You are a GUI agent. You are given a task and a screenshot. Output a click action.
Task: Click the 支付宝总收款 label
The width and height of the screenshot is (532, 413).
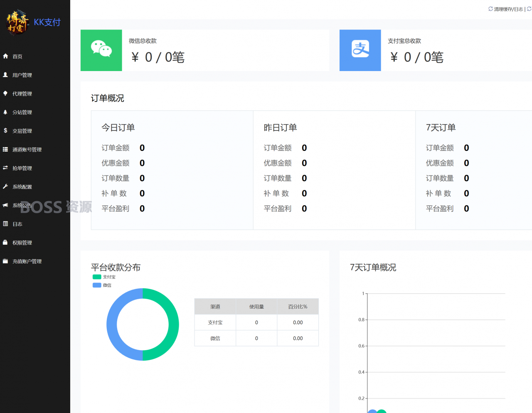point(404,41)
